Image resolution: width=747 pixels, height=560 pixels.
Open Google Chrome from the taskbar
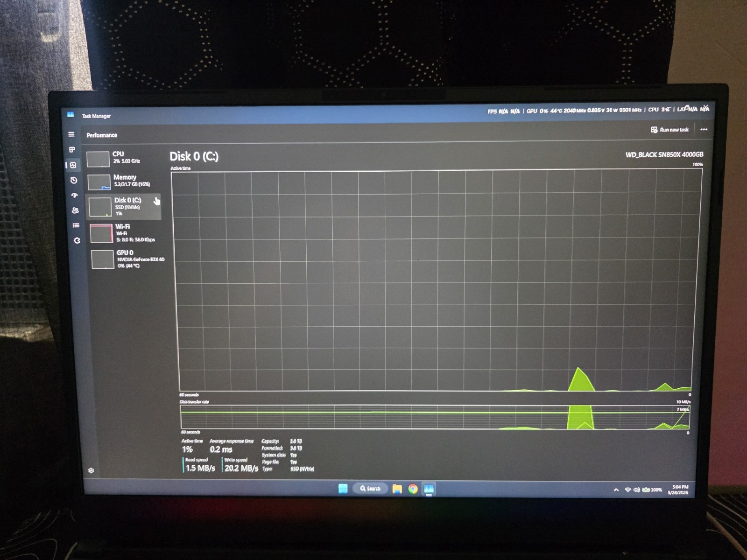pos(413,489)
